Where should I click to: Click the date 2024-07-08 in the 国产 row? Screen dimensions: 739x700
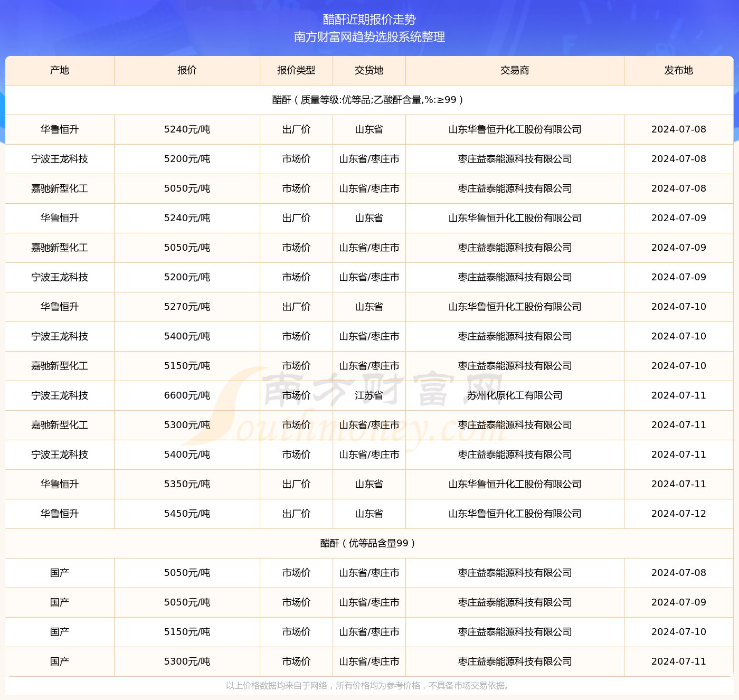click(x=679, y=573)
